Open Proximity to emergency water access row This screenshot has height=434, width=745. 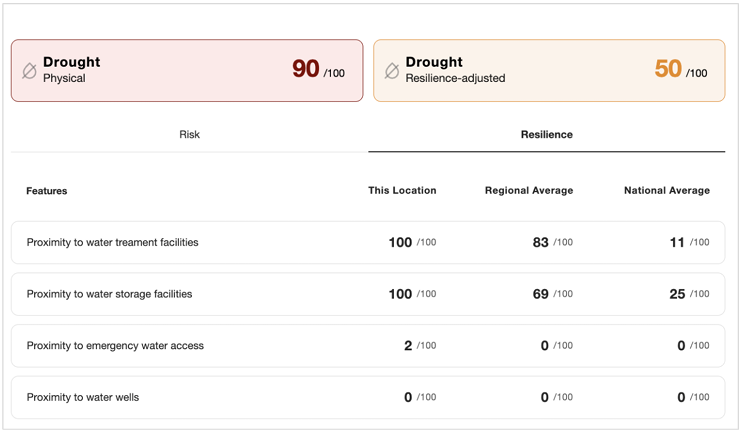point(115,346)
